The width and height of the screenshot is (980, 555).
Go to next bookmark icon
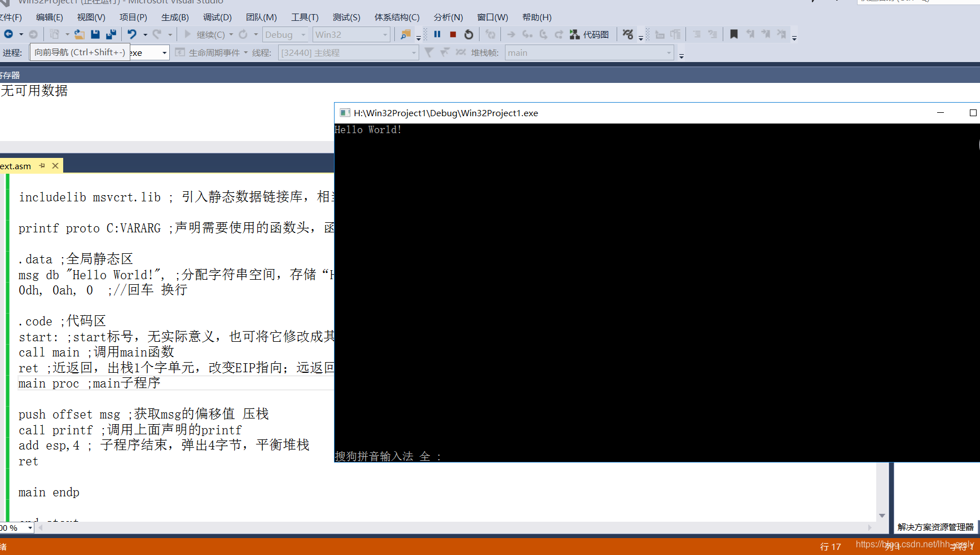(766, 34)
